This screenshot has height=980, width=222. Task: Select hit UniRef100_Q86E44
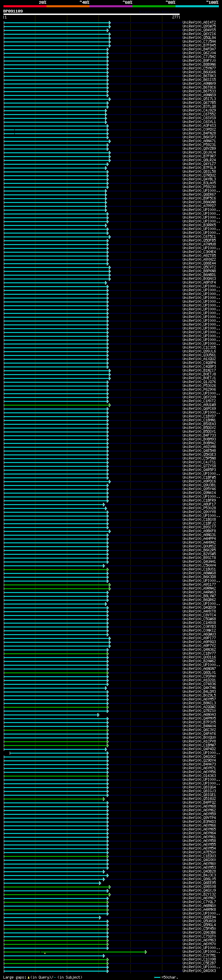(199, 263)
